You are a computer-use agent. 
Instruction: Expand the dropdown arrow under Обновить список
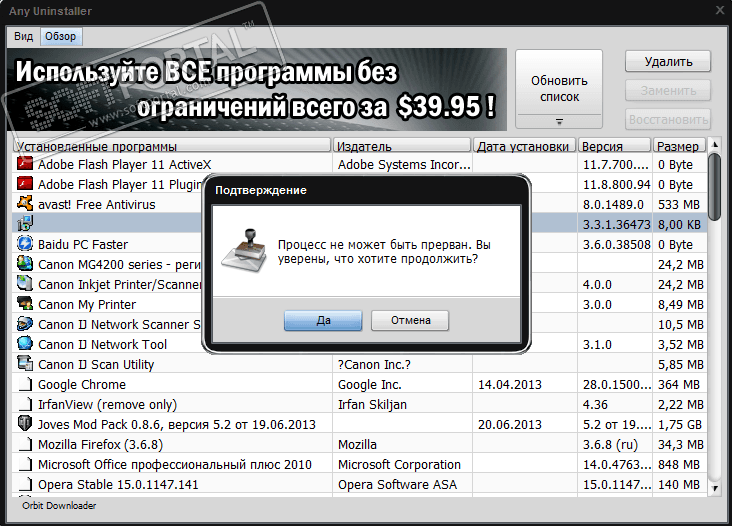(559, 121)
